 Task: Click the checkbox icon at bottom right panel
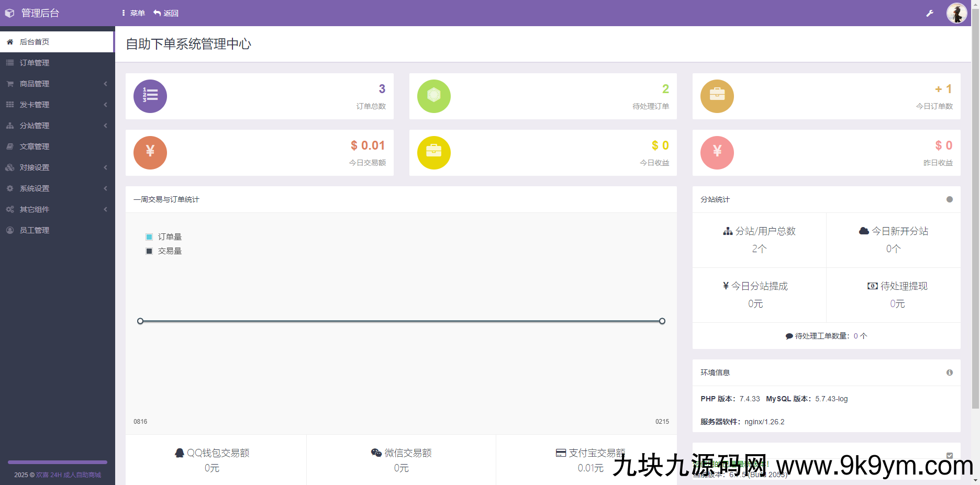click(949, 456)
